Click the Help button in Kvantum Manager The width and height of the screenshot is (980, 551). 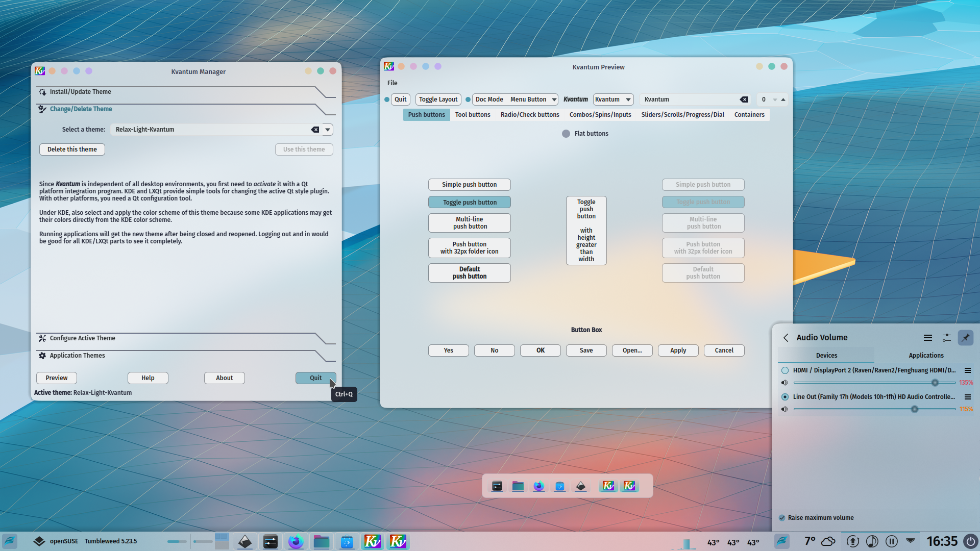click(148, 378)
